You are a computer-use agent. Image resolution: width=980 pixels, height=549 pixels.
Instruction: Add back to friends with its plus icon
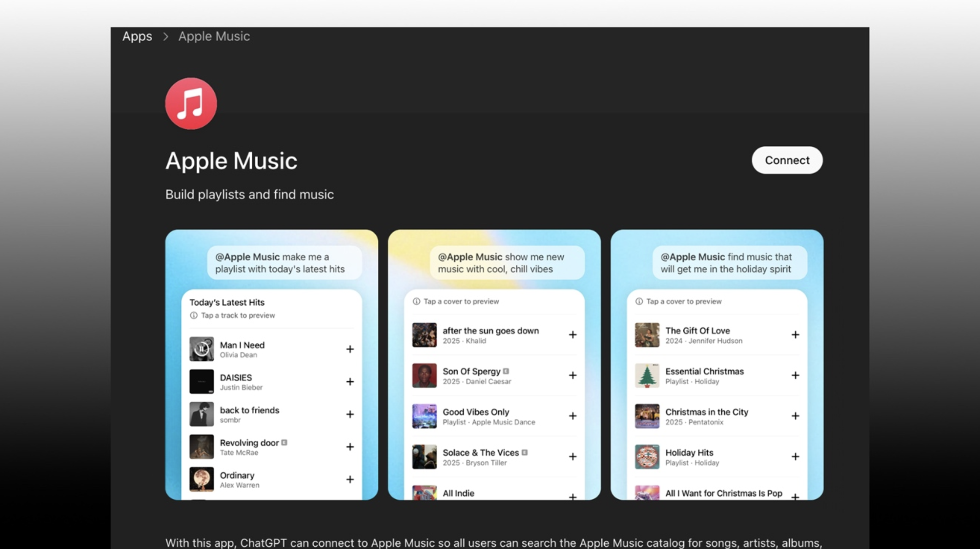[349, 414]
